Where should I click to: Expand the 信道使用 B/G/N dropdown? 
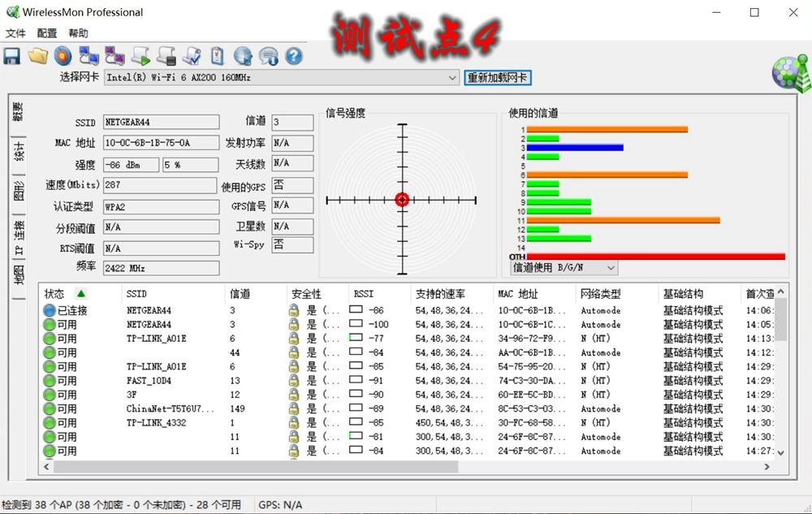pos(610,267)
